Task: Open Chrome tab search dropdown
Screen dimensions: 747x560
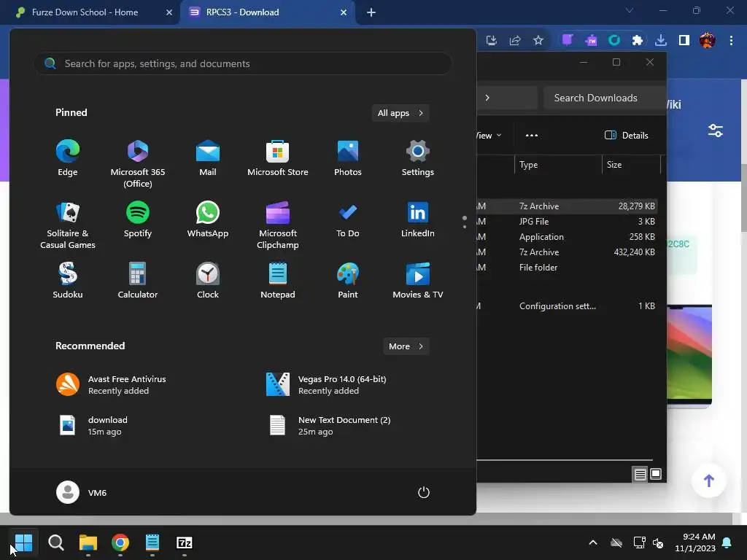Action: tap(630, 10)
